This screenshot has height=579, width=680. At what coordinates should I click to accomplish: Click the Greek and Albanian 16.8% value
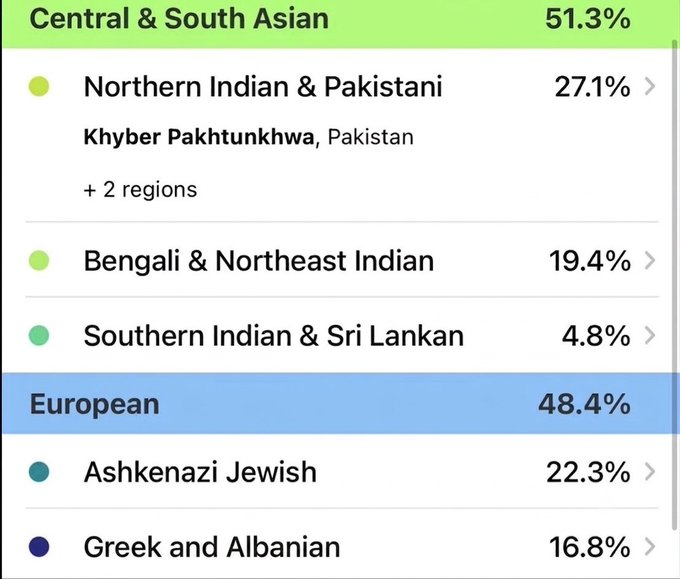tap(589, 547)
